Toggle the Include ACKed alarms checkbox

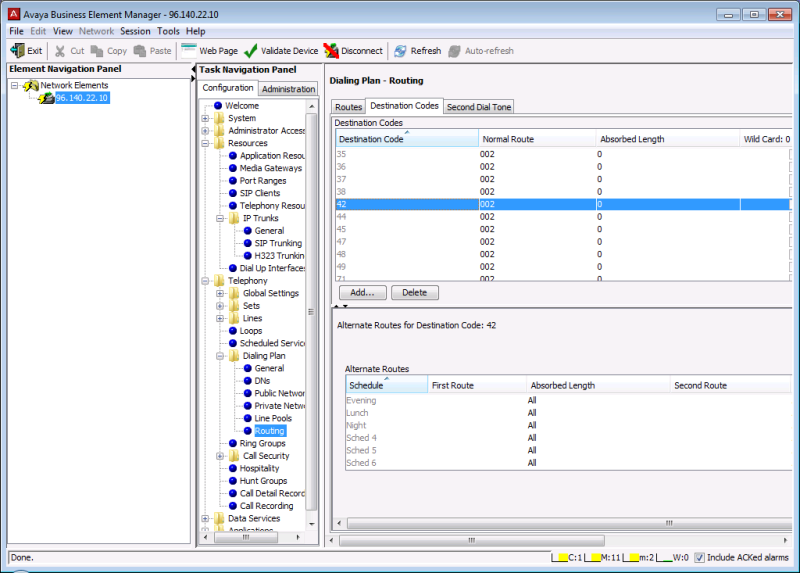coord(699,558)
